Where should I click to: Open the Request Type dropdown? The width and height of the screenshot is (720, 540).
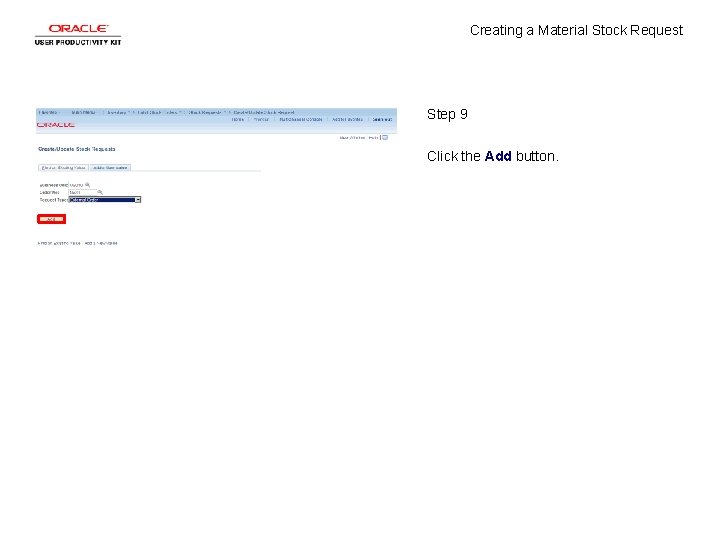[105, 200]
